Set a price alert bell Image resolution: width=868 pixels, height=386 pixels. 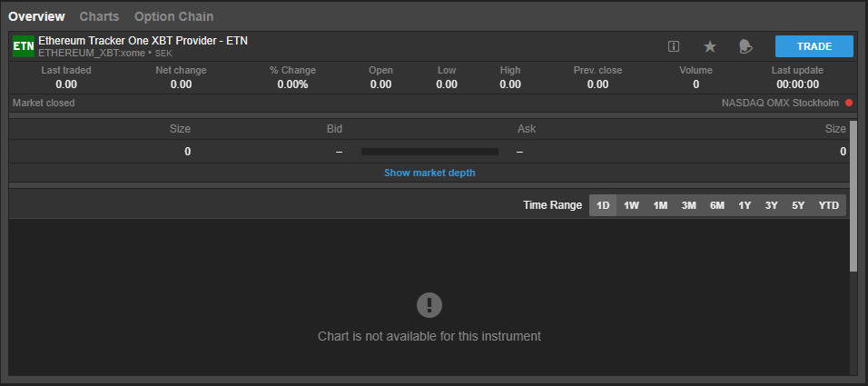[x=745, y=46]
